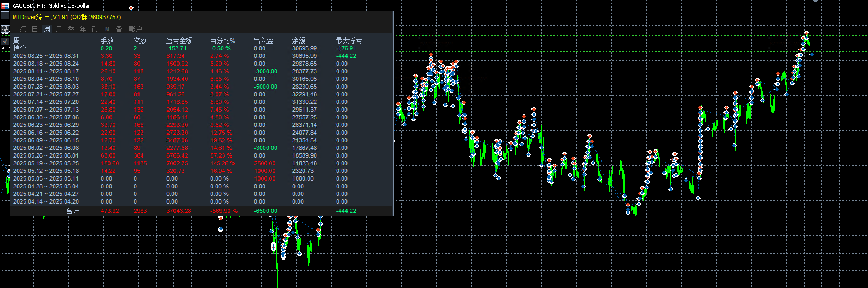The width and height of the screenshot is (868, 288).
Task: Click the 余额 column header
Action: pos(299,41)
